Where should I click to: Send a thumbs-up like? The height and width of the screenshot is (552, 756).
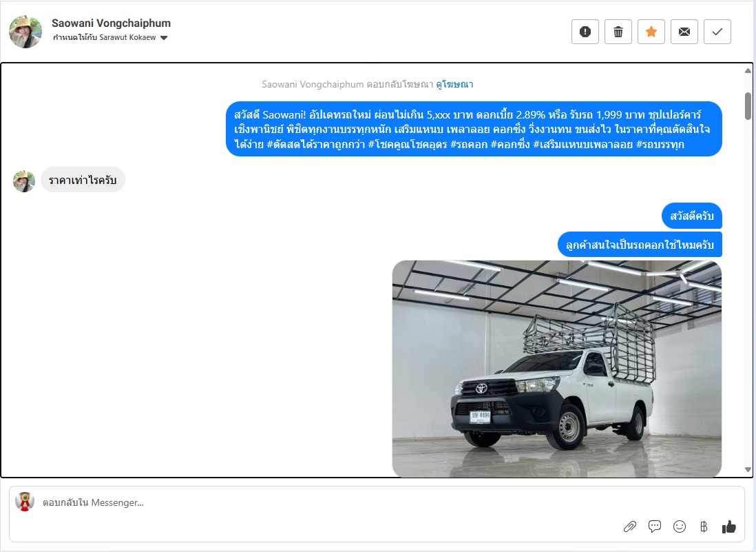click(729, 527)
